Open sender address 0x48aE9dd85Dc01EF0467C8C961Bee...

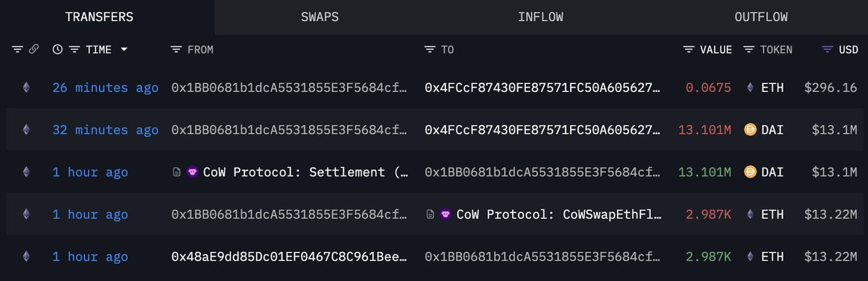coord(289,257)
